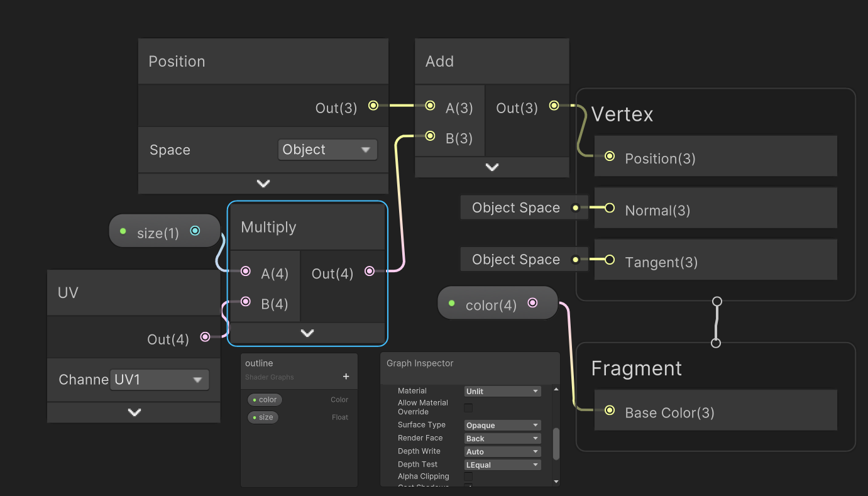Select the color property in blackboard

[265, 400]
